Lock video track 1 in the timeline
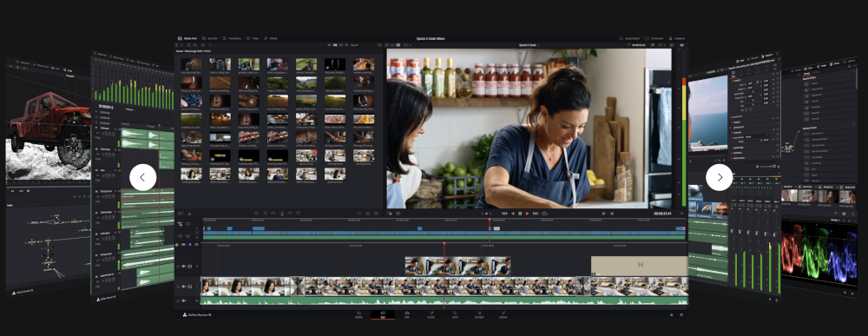Image resolution: width=868 pixels, height=336 pixels. pyautogui.click(x=178, y=287)
